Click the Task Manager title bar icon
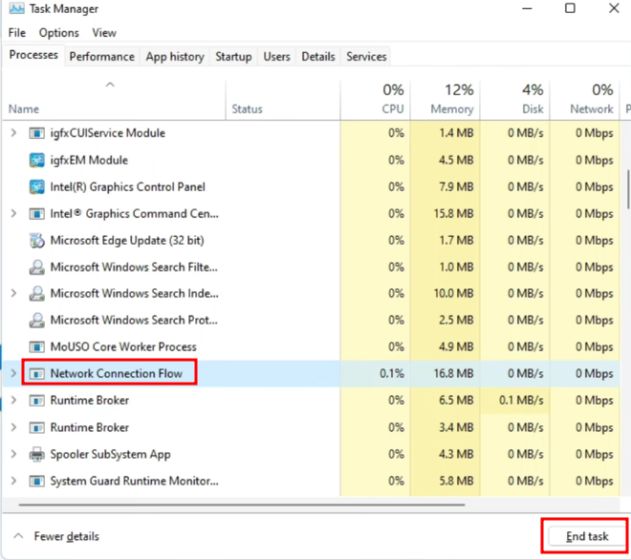 [16, 8]
